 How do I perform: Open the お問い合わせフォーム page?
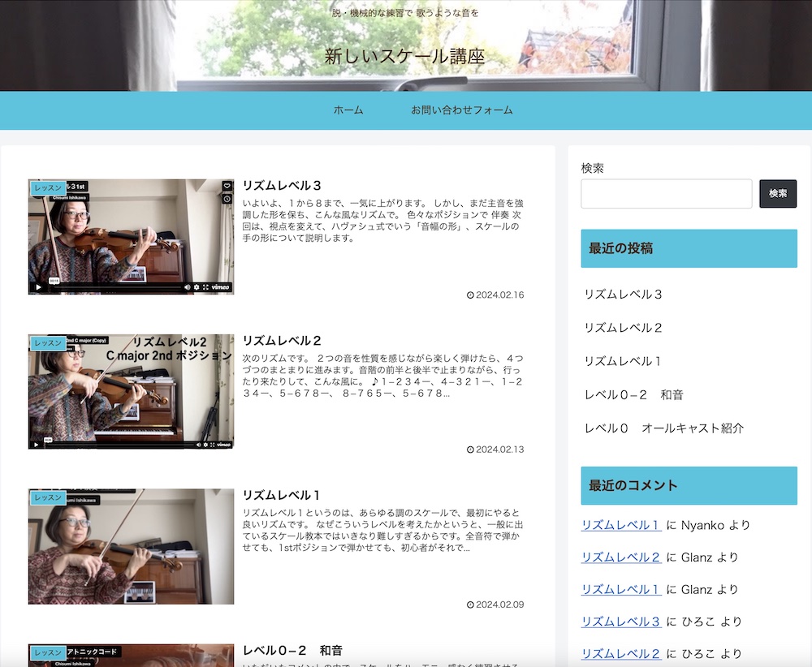[461, 110]
